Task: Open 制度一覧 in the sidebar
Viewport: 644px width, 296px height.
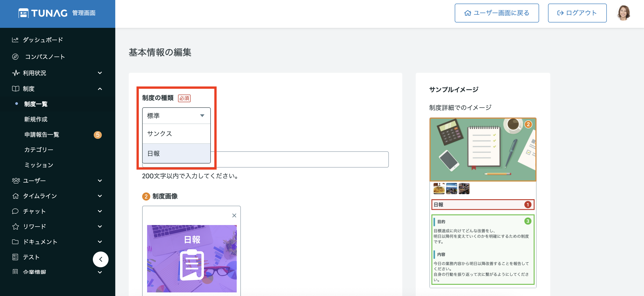Action: (36, 104)
